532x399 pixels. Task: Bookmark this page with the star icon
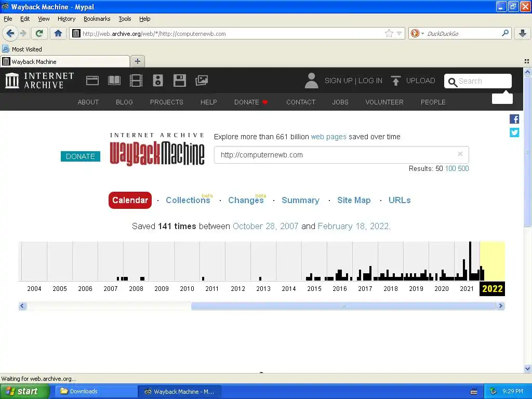point(389,33)
